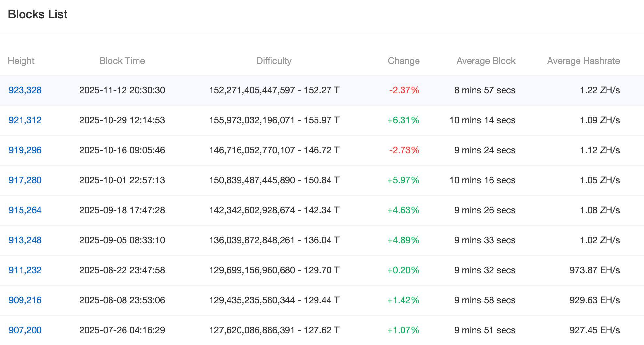Viewport: 644px width, 345px height.
Task: Click the Height column header
Action: (21, 61)
